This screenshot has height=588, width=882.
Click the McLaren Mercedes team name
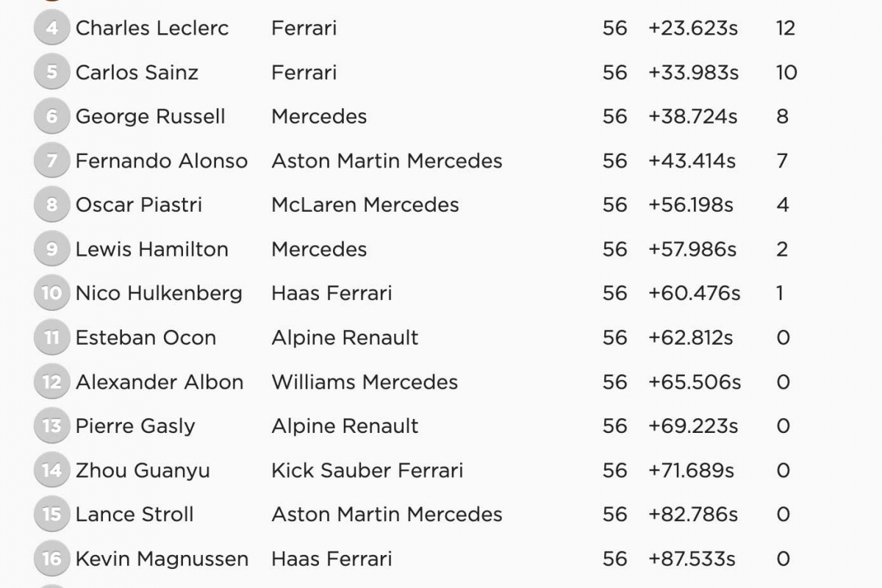365,205
